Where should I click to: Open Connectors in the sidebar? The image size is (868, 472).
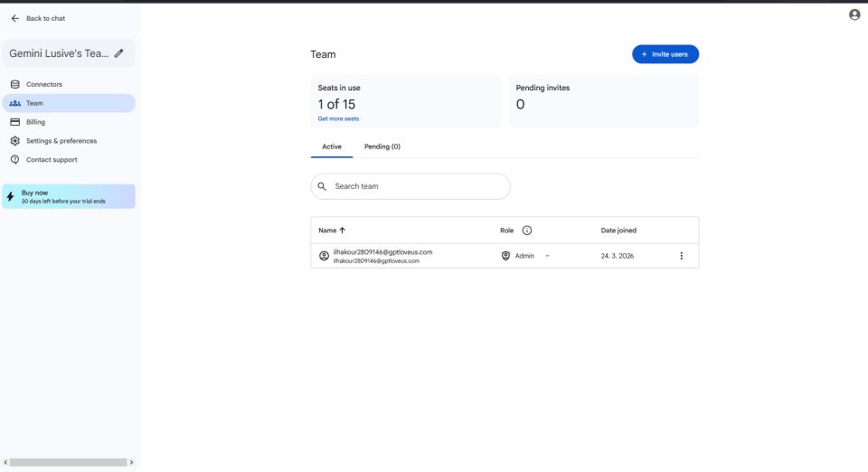(x=69, y=85)
